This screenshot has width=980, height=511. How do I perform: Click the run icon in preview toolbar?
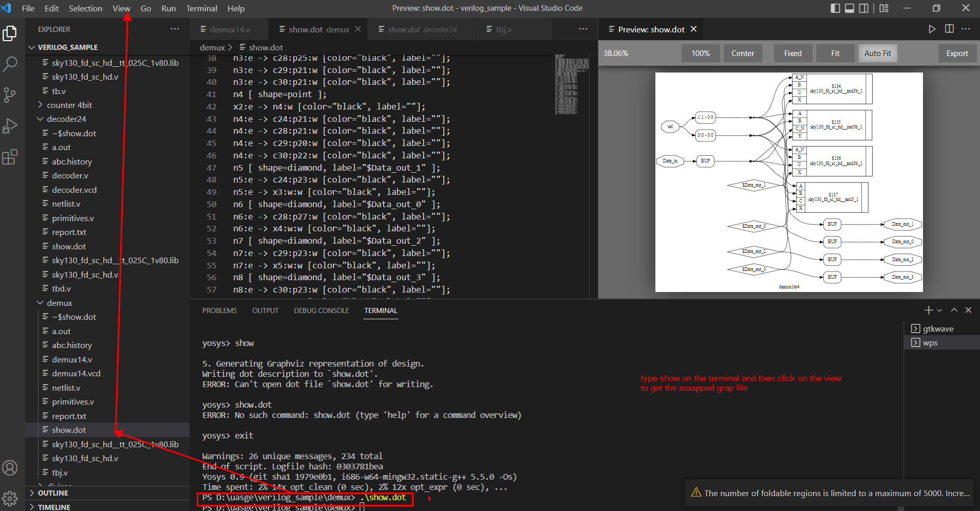click(932, 29)
